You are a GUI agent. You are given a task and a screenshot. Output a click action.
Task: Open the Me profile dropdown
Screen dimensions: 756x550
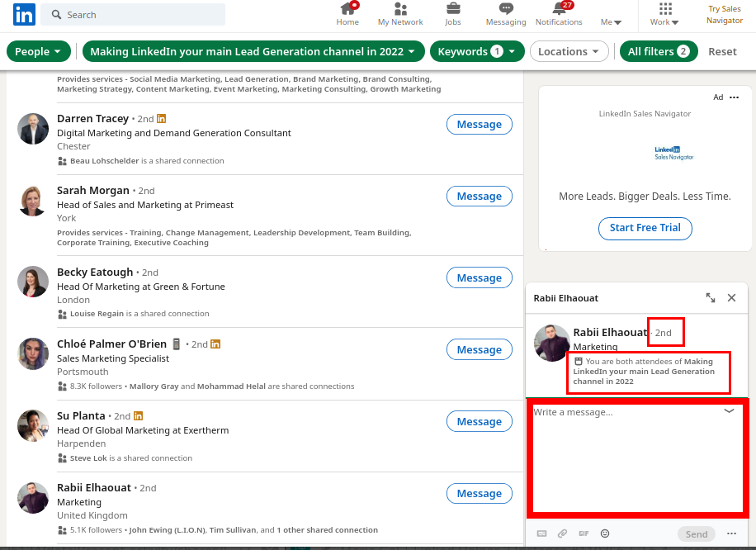pos(611,21)
